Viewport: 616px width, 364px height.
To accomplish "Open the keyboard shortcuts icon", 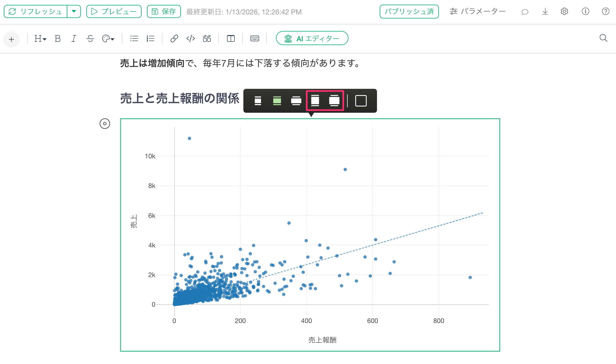I will [x=254, y=39].
